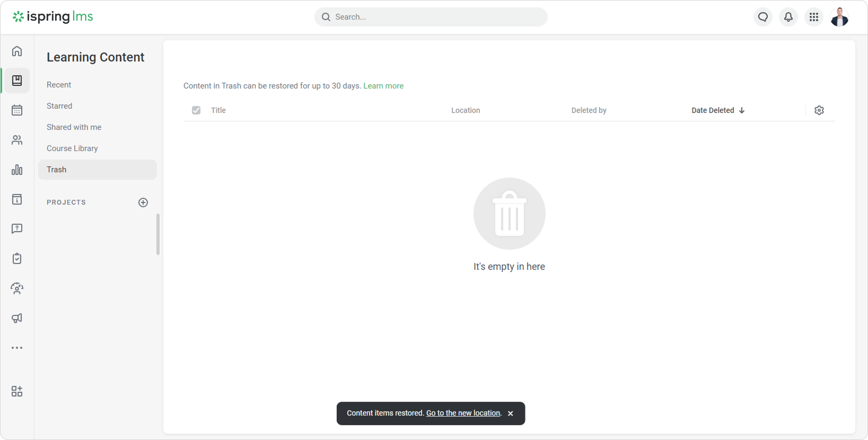Expand the more options ellipsis
The height and width of the screenshot is (440, 868).
pyautogui.click(x=17, y=348)
